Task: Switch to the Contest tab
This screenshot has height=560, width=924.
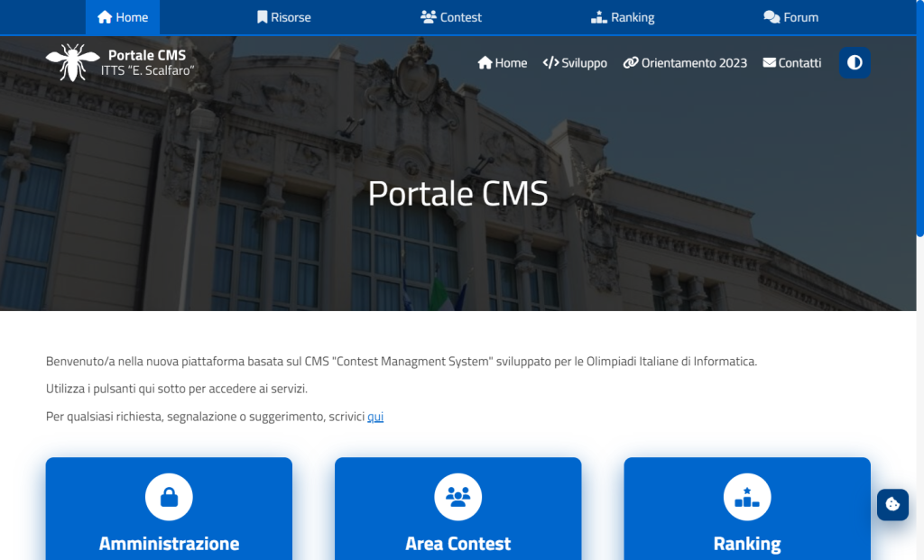Action: [451, 17]
